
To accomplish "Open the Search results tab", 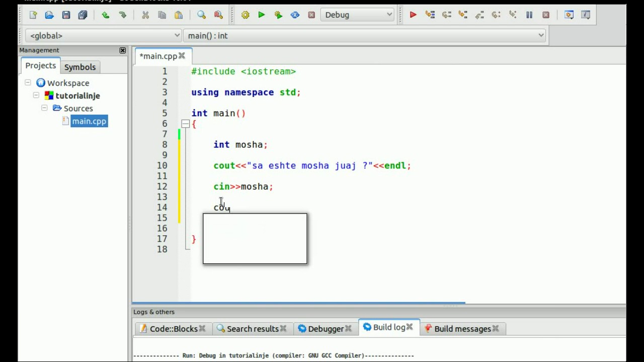I will pyautogui.click(x=253, y=329).
